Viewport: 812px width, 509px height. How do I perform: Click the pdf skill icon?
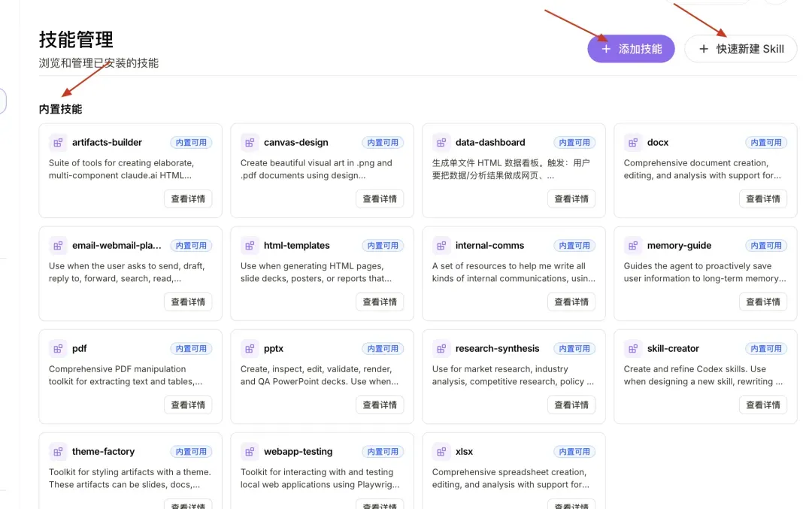click(x=57, y=349)
